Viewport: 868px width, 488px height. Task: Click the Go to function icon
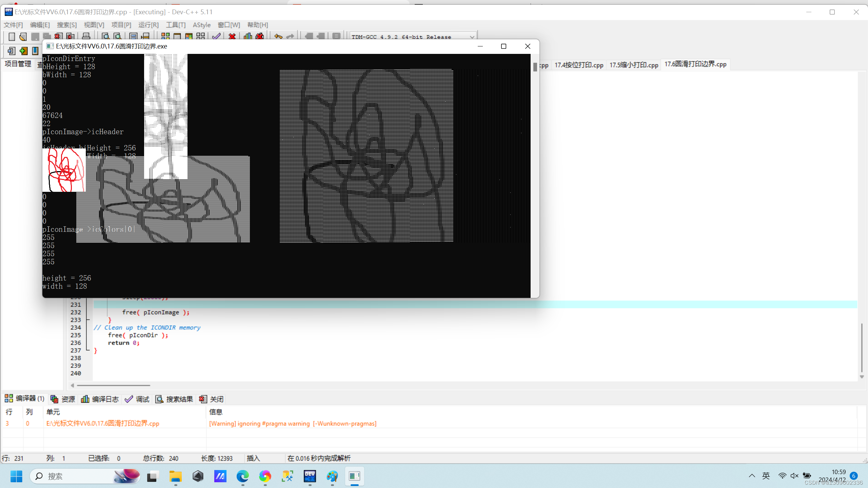click(133, 36)
